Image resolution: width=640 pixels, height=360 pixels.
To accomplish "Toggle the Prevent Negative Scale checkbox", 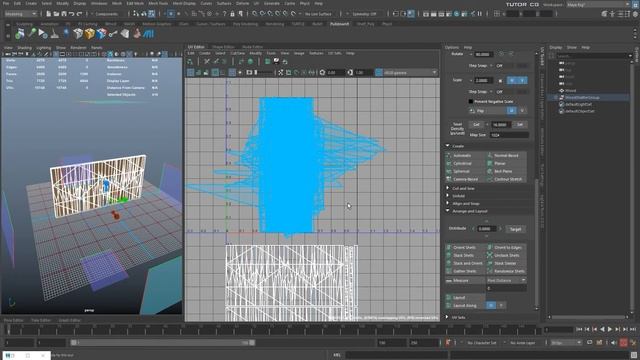I will tap(471, 101).
